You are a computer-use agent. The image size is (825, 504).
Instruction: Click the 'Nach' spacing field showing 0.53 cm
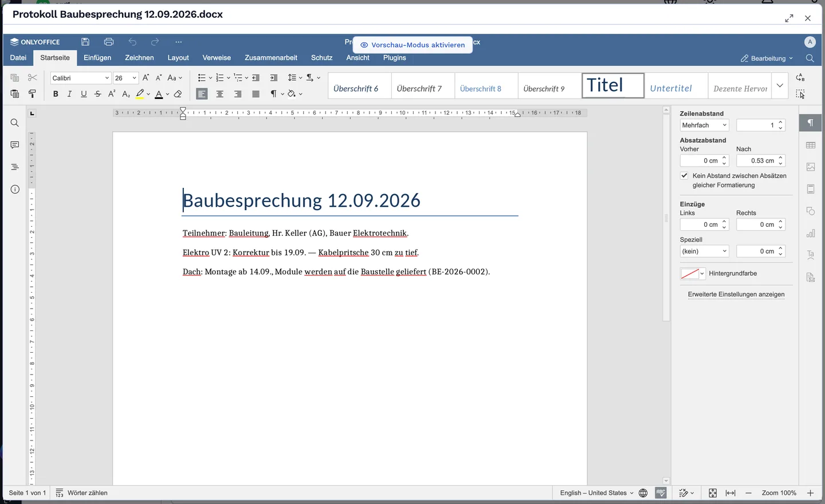point(760,161)
